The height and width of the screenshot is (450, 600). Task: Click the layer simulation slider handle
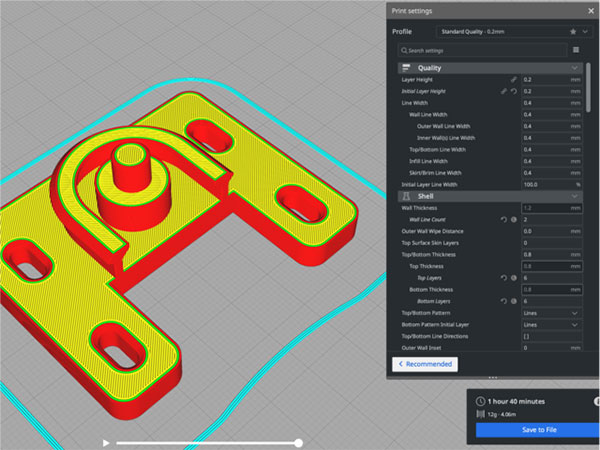pyautogui.click(x=298, y=441)
